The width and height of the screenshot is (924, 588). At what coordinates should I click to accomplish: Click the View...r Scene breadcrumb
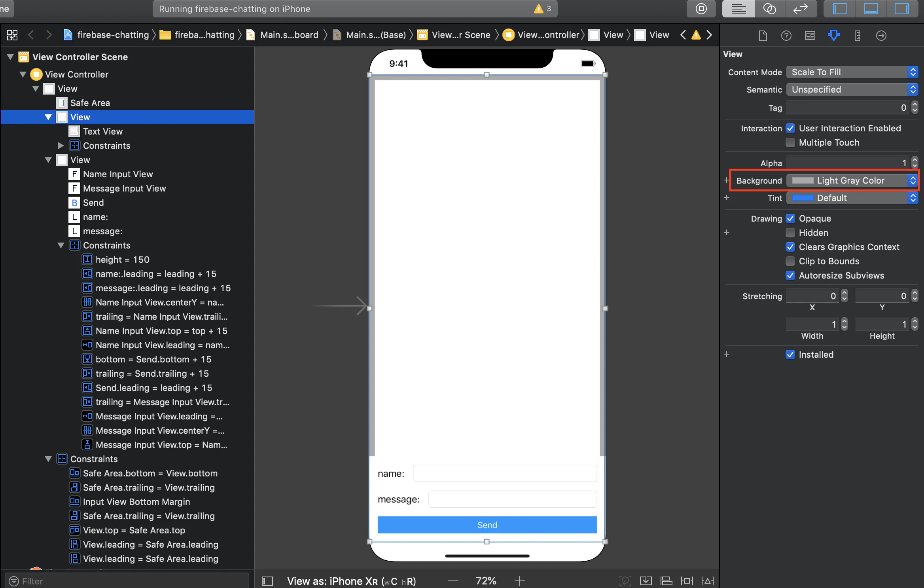(x=454, y=35)
